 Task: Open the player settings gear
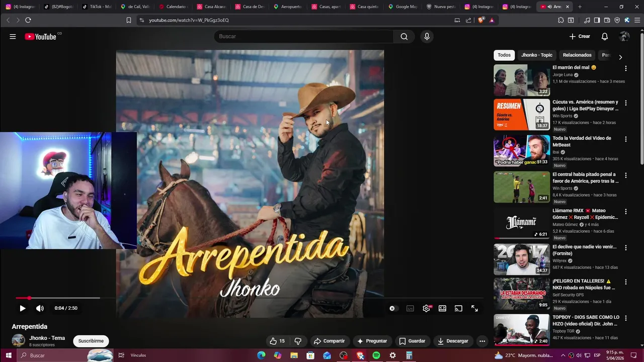426,308
